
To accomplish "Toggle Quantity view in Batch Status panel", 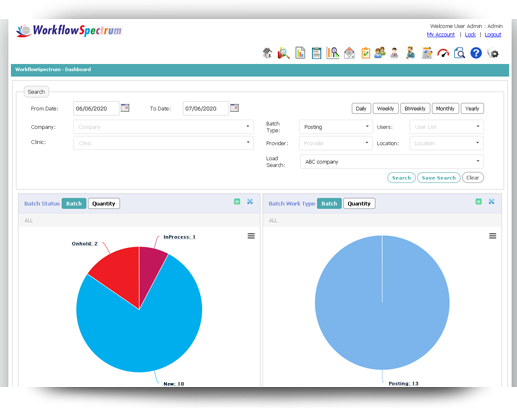I will pos(104,204).
